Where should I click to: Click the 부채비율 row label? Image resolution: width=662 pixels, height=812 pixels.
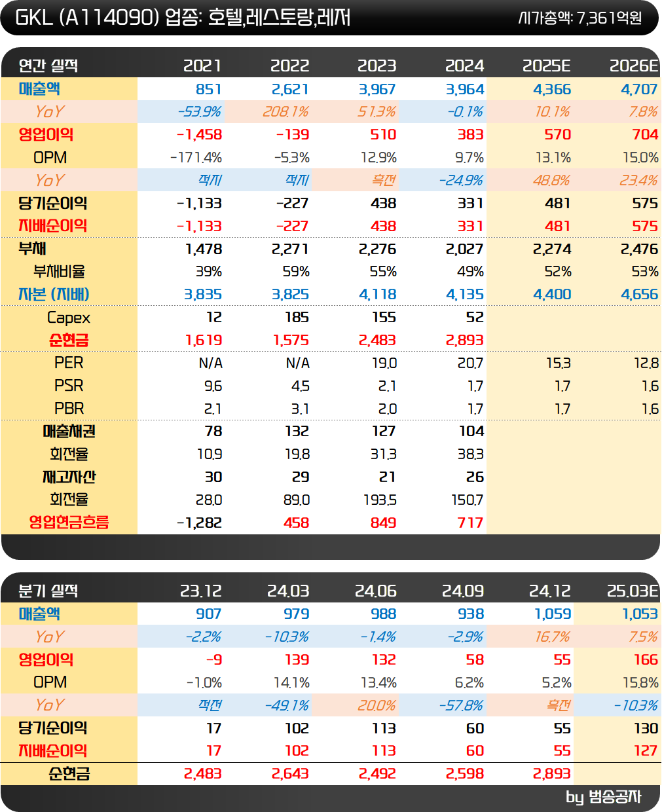59,271
